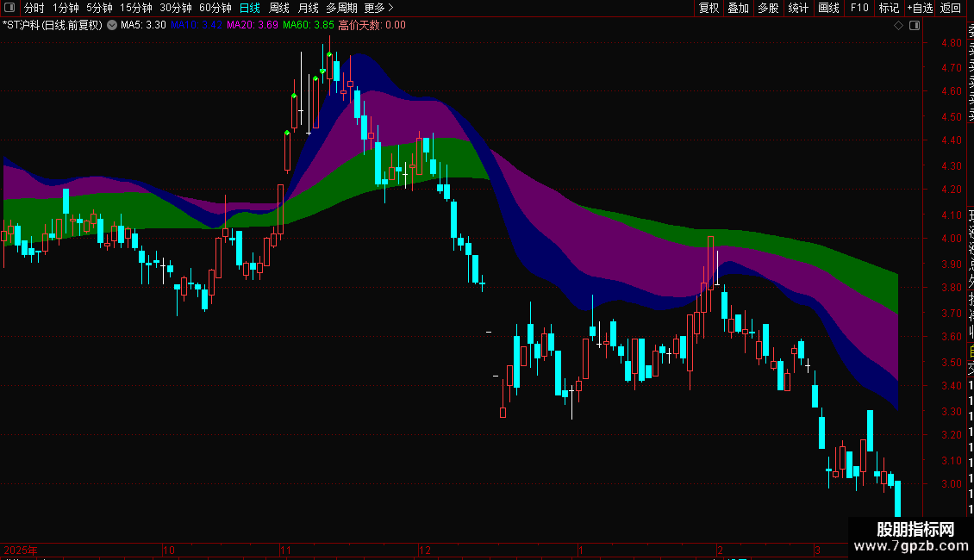Click the diamond icon at chart top-right
The width and height of the screenshot is (974, 560).
898,26
